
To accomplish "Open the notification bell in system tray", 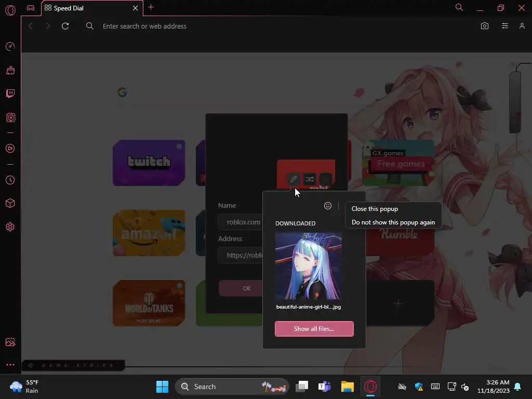I will pos(518,387).
